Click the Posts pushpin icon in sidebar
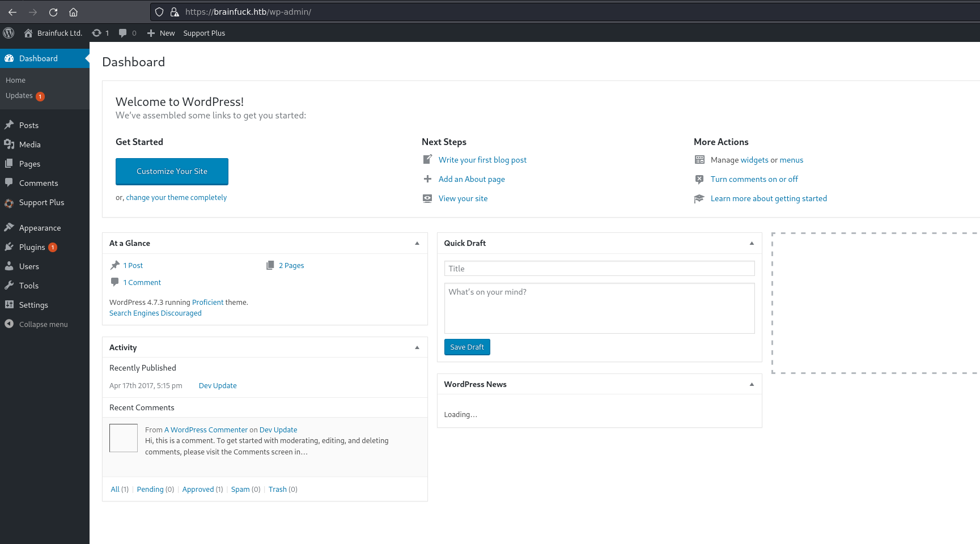The width and height of the screenshot is (980, 544). coord(9,125)
